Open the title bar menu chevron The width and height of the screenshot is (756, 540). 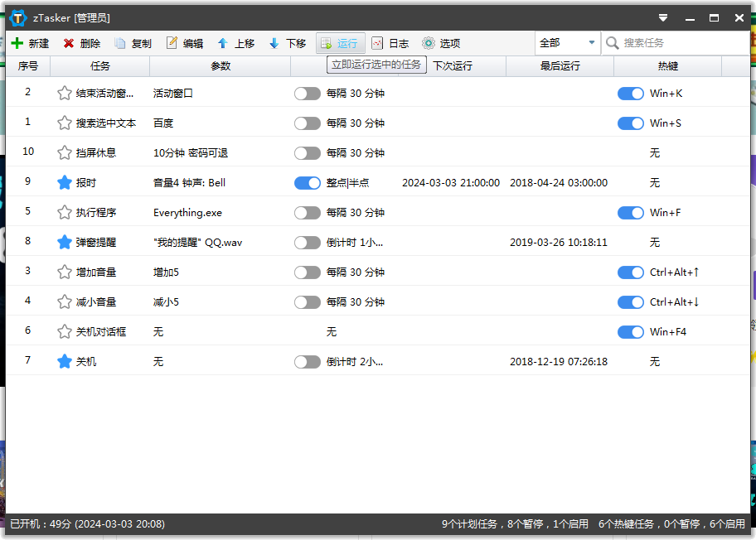(662, 17)
